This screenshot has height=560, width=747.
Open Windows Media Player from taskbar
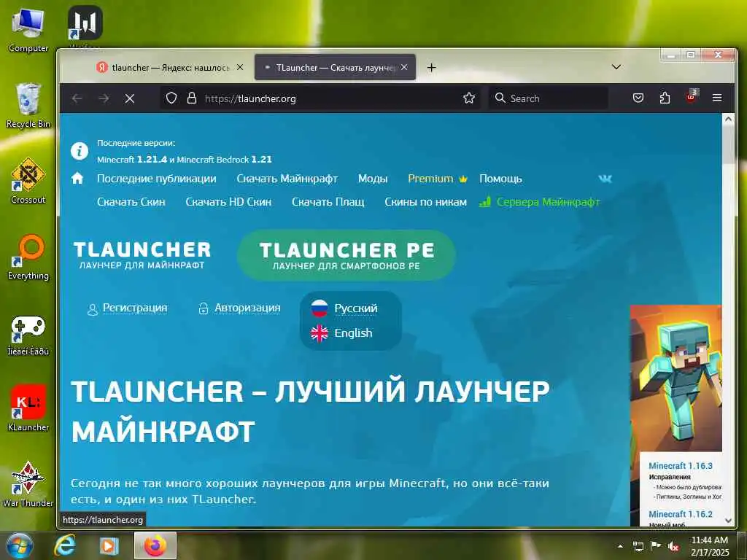tap(109, 545)
